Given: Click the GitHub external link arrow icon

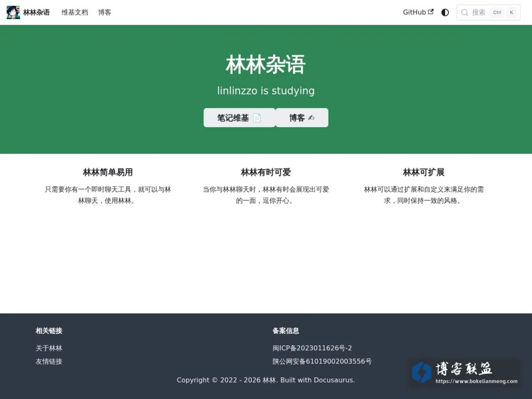Looking at the screenshot, I should pyautogui.click(x=430, y=12).
